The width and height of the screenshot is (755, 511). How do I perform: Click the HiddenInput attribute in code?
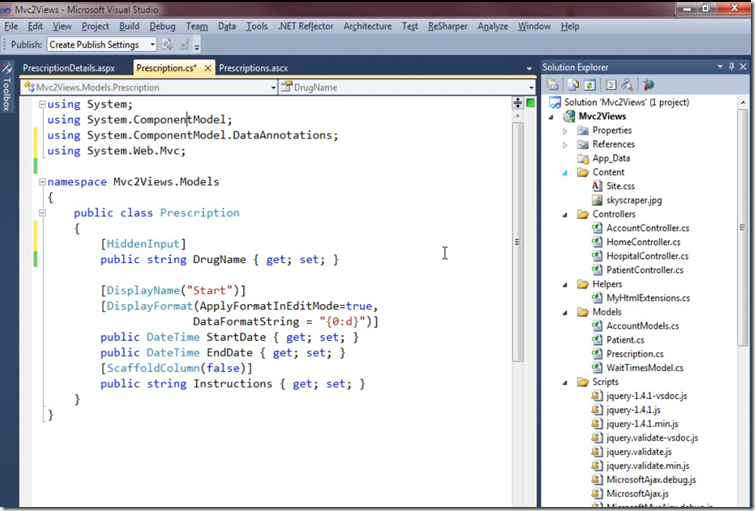143,244
